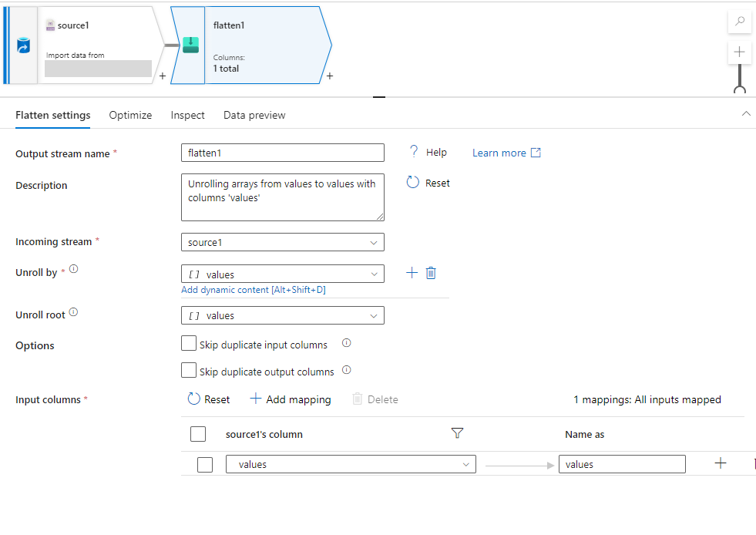Viewport: 756px width, 535px height.
Task: Add another Unroll by field
Action: pos(412,273)
